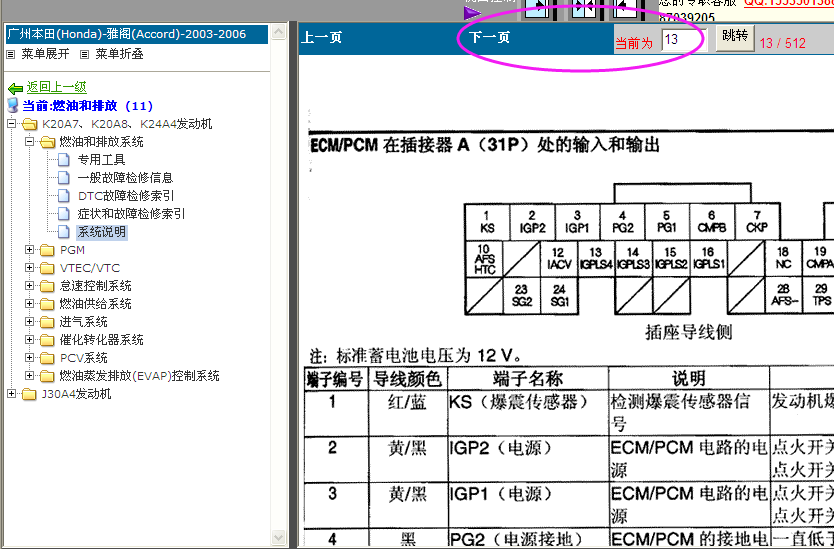Expand the 催化转化器系统 node
This screenshot has width=834, height=549.
[30, 340]
